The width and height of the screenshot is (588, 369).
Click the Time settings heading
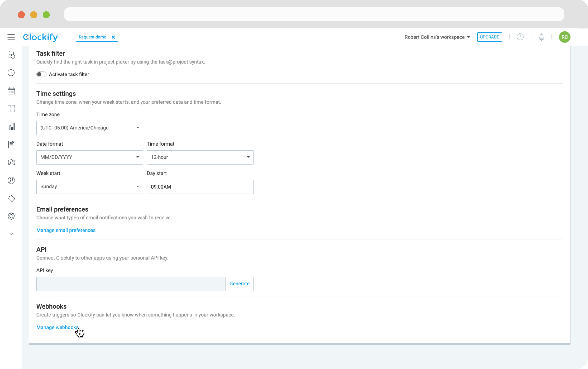click(x=56, y=93)
